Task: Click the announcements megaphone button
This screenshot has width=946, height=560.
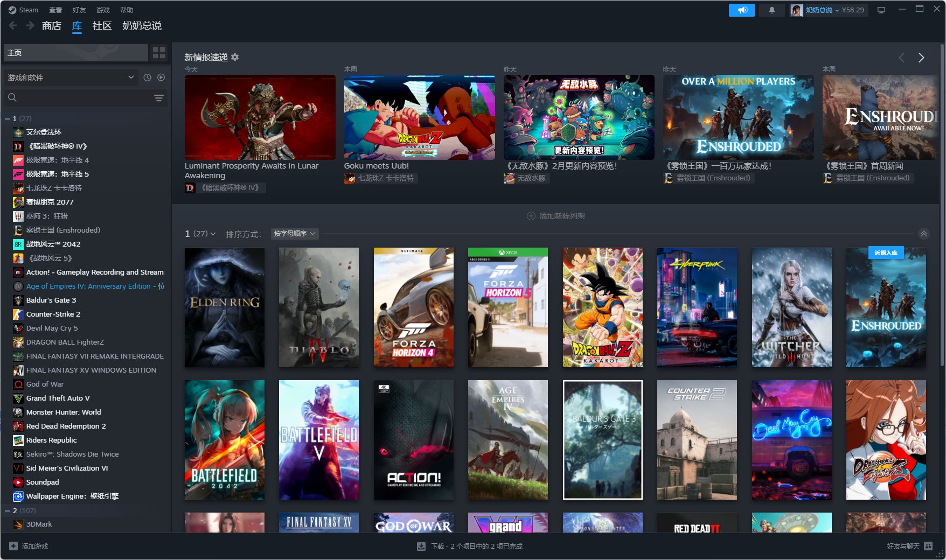Action: tap(742, 10)
